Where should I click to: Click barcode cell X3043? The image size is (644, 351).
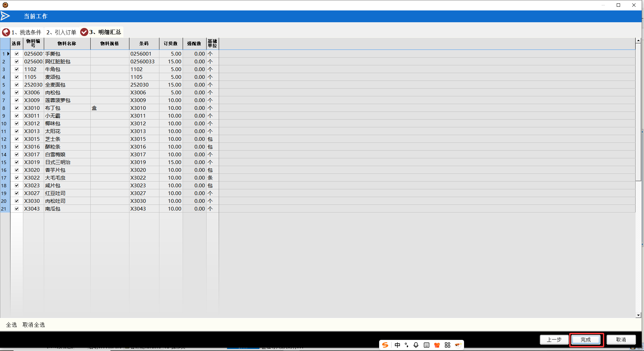[x=144, y=209]
